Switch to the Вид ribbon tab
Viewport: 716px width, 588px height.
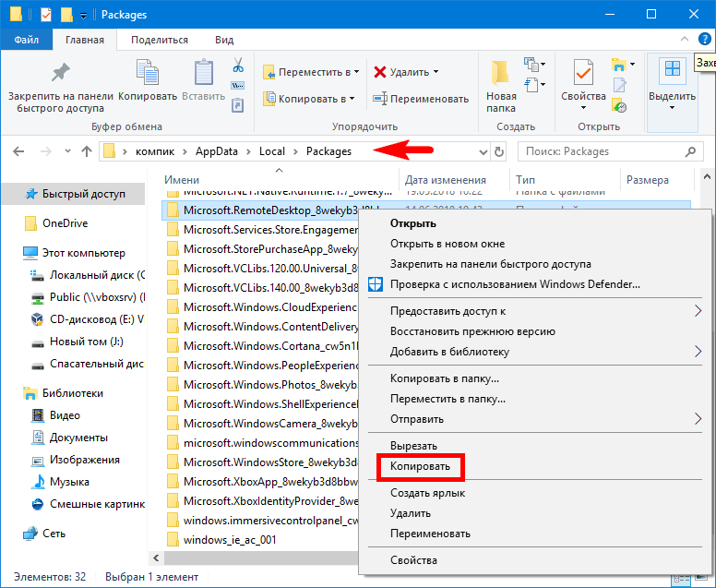click(x=224, y=40)
